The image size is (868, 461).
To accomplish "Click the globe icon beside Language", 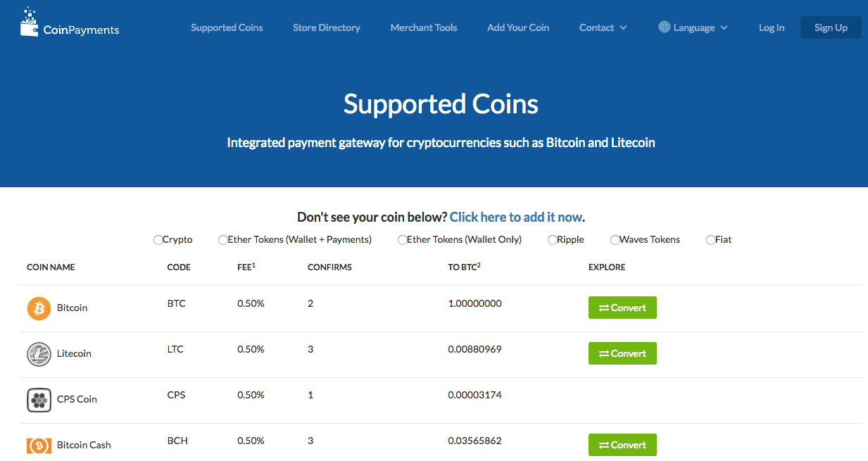I will 664,27.
